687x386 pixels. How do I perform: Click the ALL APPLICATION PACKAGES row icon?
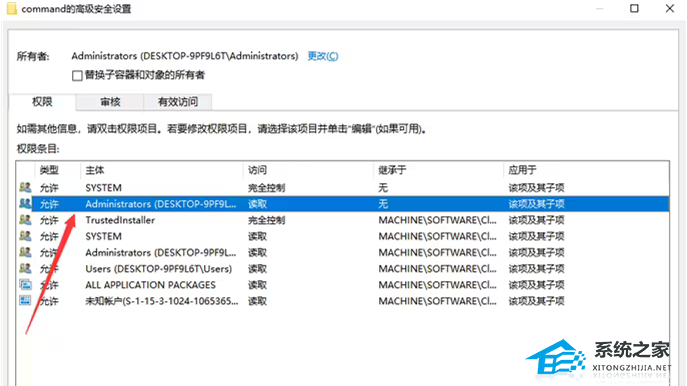(25, 285)
